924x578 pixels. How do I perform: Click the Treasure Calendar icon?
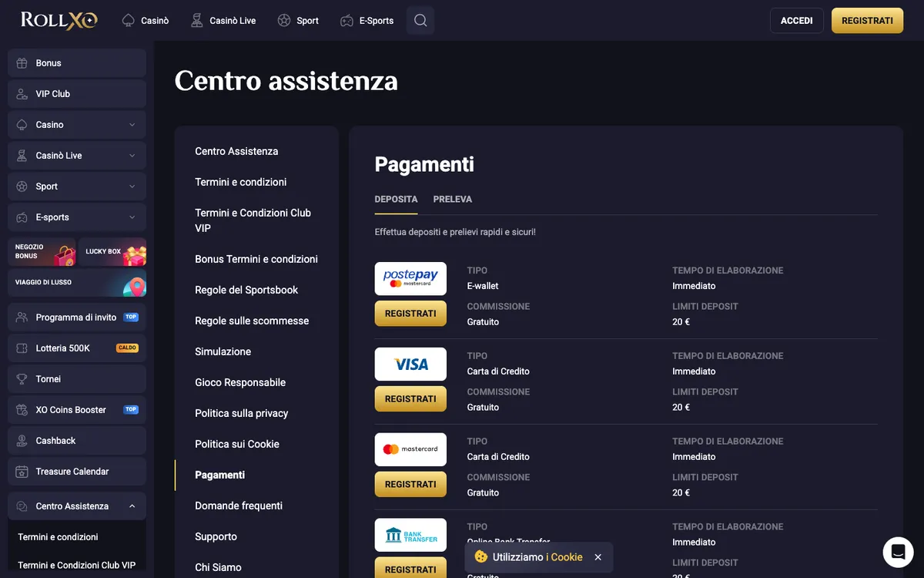[22, 472]
